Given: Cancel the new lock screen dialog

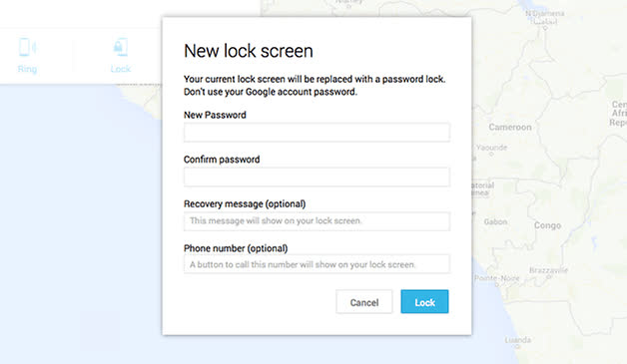Looking at the screenshot, I should (363, 302).
